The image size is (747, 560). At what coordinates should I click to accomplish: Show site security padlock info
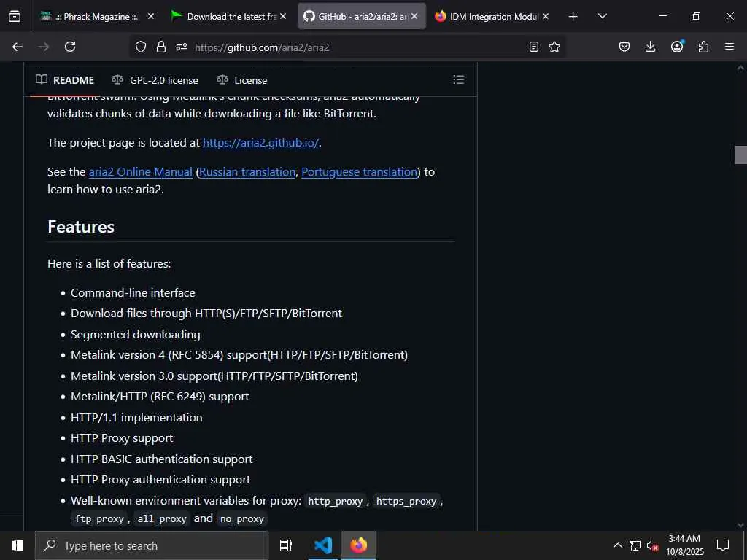pos(161,47)
